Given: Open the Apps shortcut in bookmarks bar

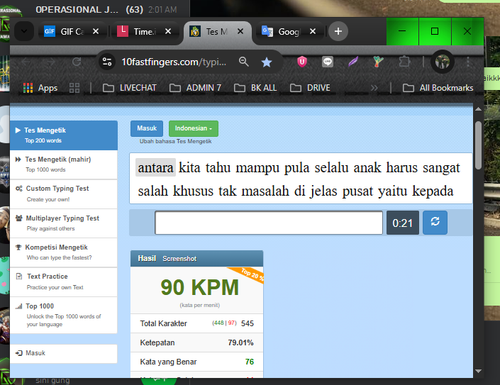Looking at the screenshot, I should (40, 88).
